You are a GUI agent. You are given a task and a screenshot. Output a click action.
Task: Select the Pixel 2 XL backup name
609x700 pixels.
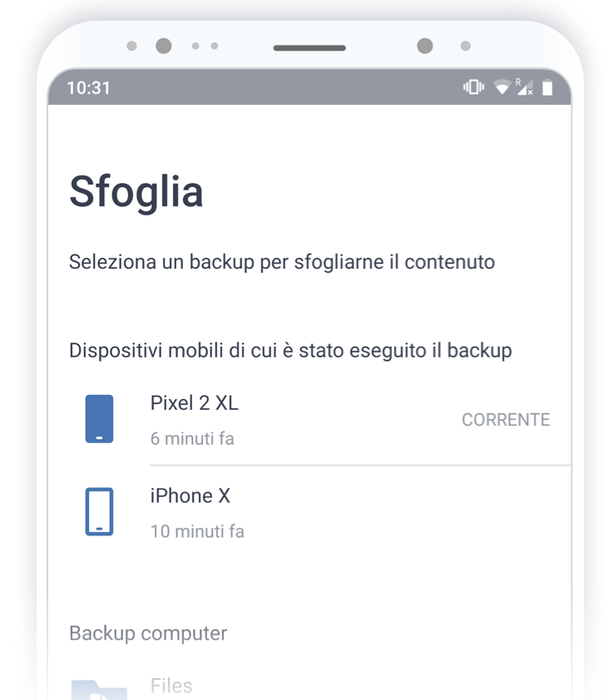click(194, 403)
